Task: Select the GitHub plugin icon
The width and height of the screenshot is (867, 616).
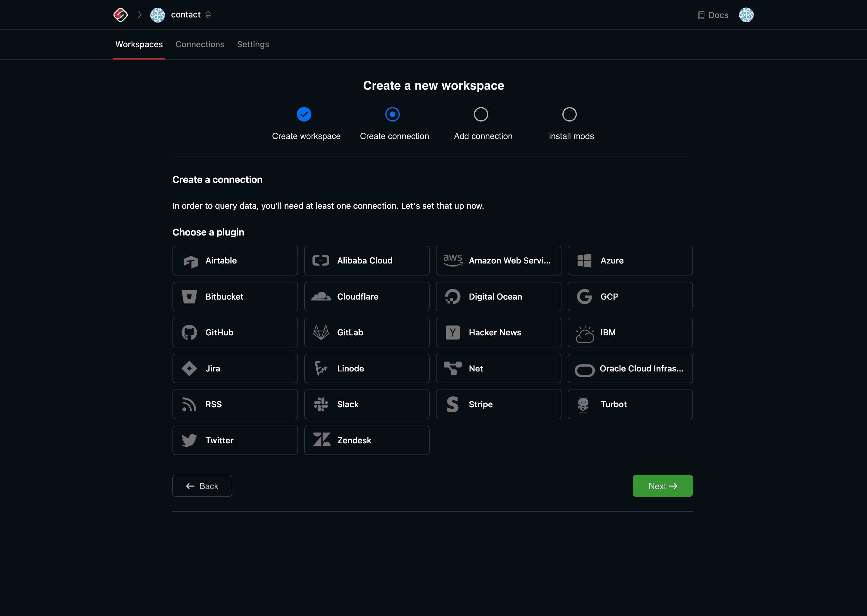Action: pyautogui.click(x=189, y=332)
